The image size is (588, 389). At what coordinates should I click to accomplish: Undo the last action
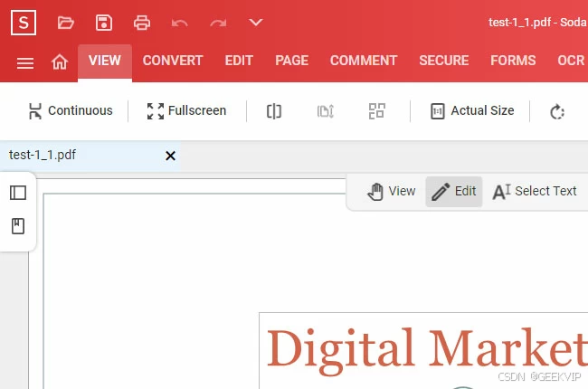(180, 24)
